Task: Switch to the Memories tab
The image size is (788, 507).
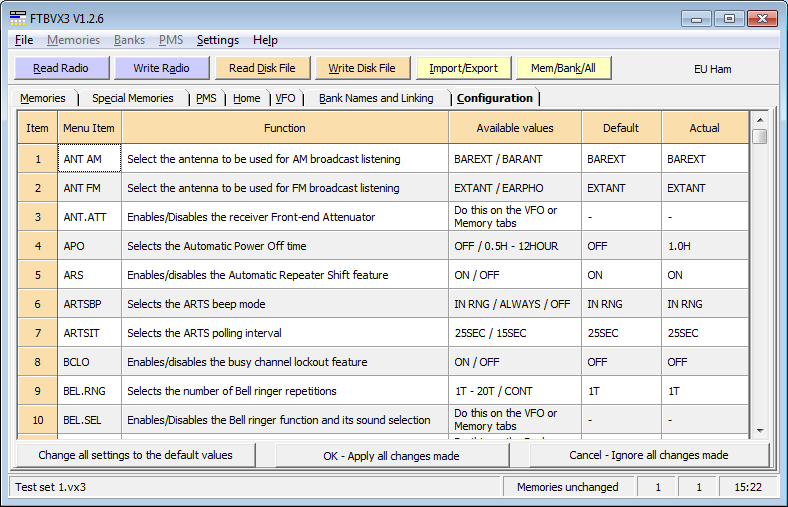Action: [x=43, y=98]
